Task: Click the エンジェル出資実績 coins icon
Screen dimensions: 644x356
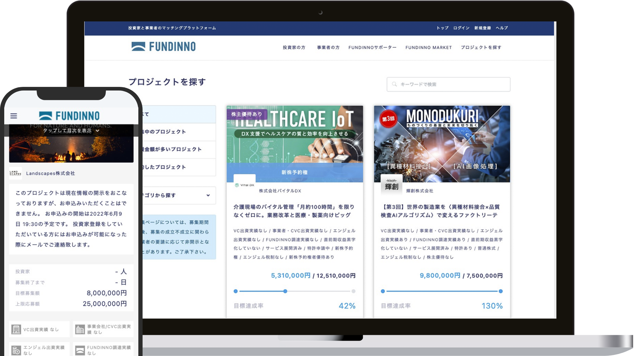Action: [x=16, y=350]
